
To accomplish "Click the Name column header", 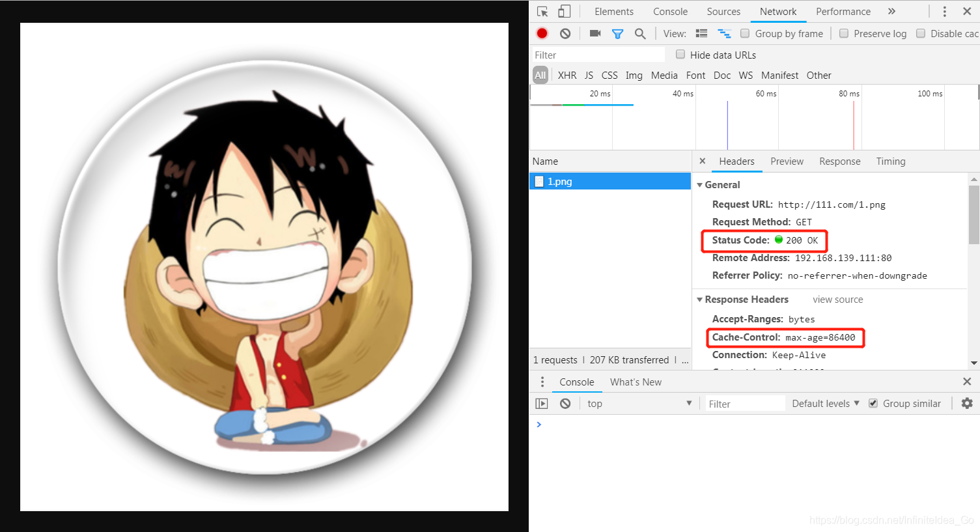I will [610, 161].
